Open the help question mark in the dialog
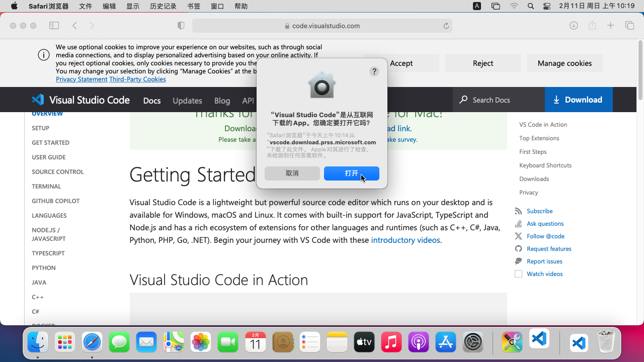Screen dimensions: 644x362 [x=374, y=71]
